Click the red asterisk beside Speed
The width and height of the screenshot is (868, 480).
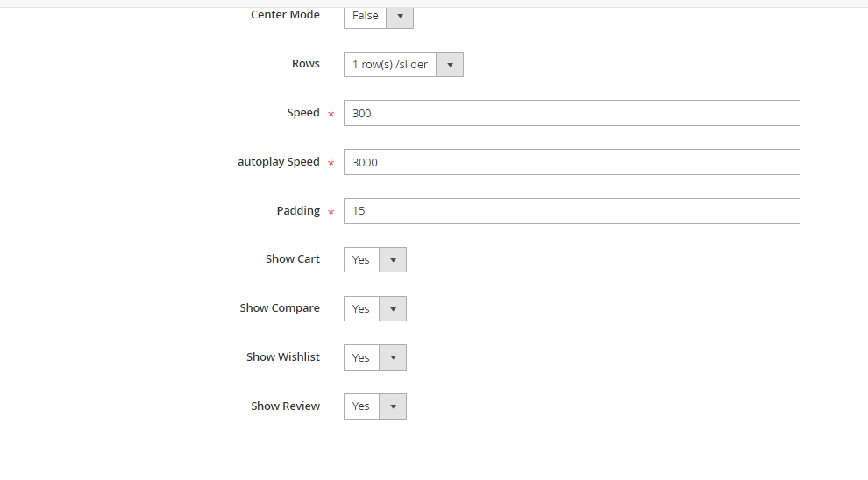[331, 115]
